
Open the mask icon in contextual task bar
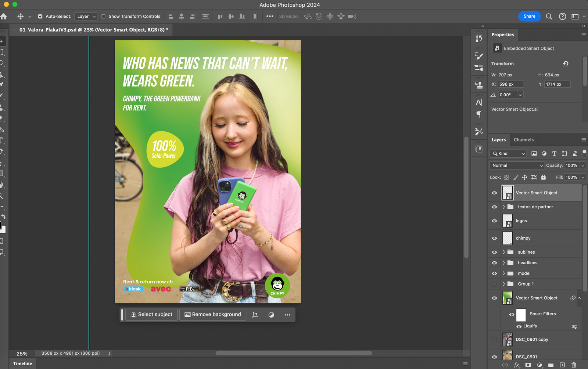(x=271, y=315)
